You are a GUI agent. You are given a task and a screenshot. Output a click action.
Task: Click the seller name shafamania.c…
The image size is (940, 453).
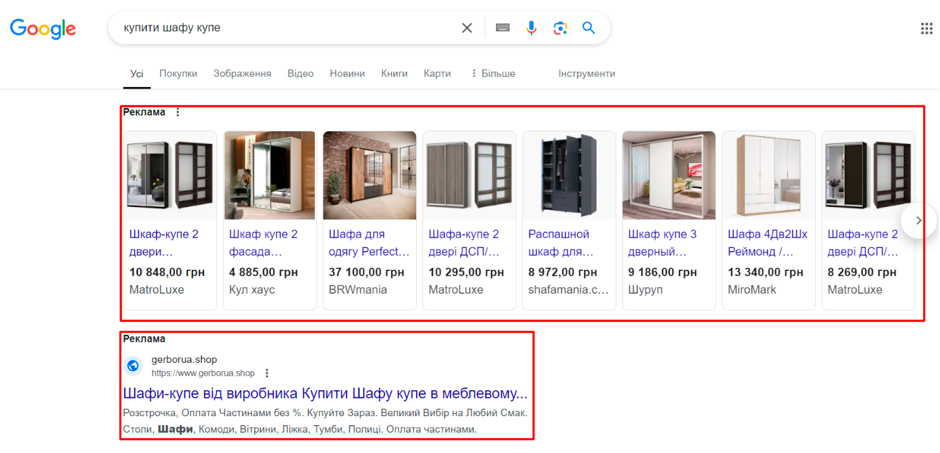point(568,290)
